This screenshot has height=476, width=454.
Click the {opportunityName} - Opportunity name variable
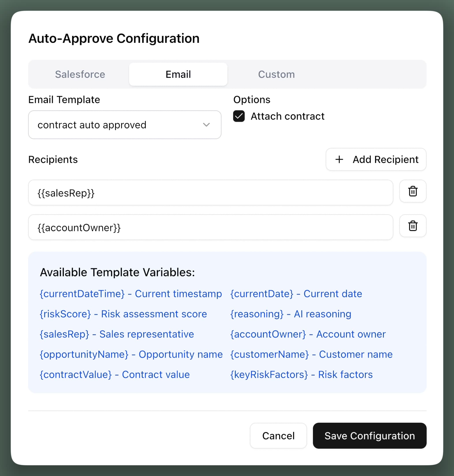point(131,354)
